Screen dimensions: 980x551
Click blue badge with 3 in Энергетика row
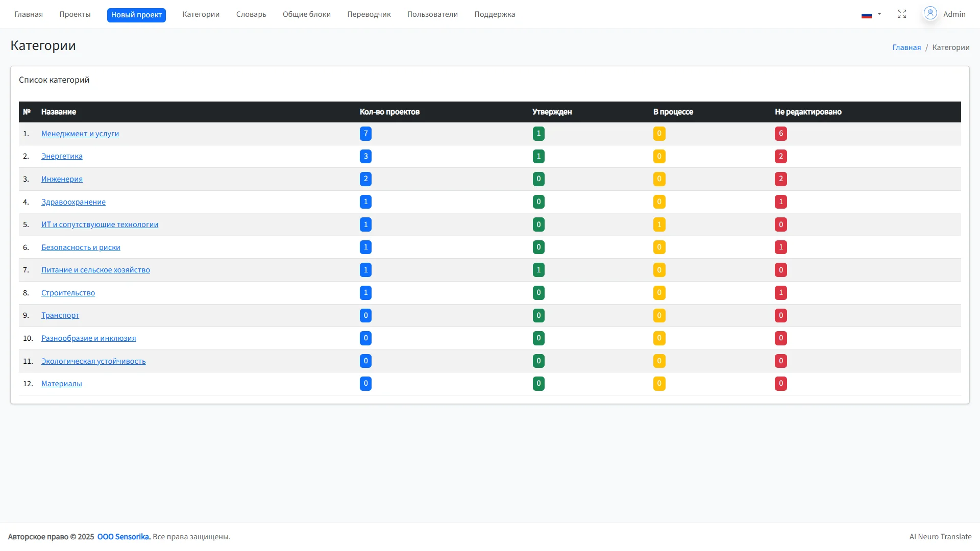(x=365, y=156)
